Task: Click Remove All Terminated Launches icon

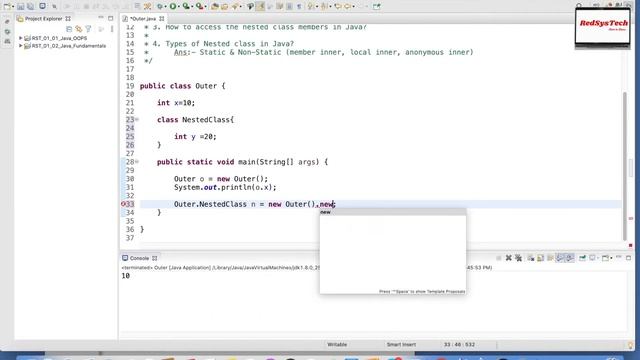Action: 519,258
